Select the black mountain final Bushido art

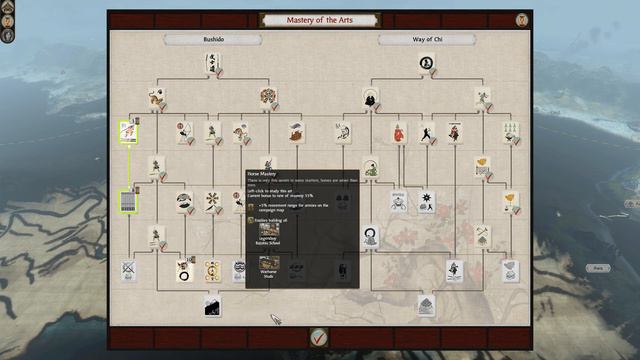[x=213, y=306]
